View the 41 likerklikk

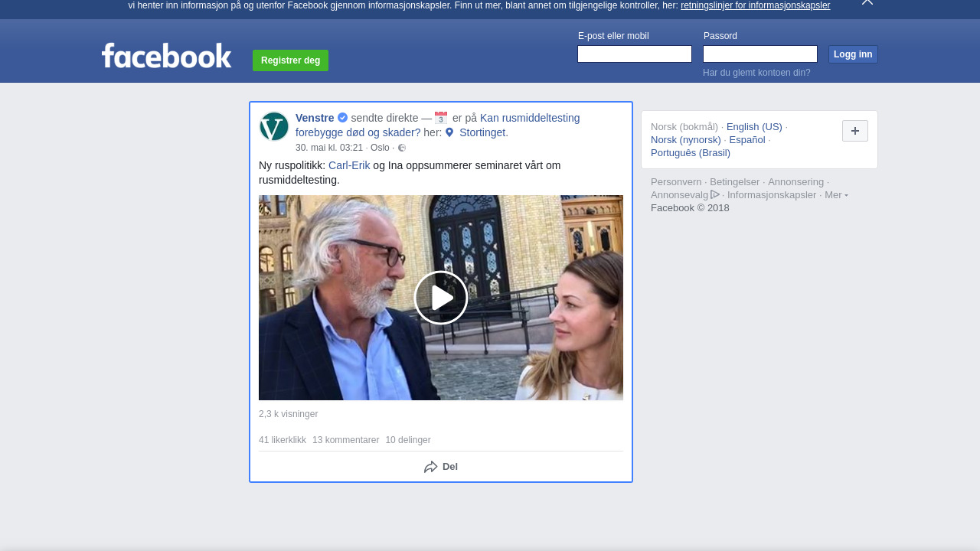tap(283, 440)
